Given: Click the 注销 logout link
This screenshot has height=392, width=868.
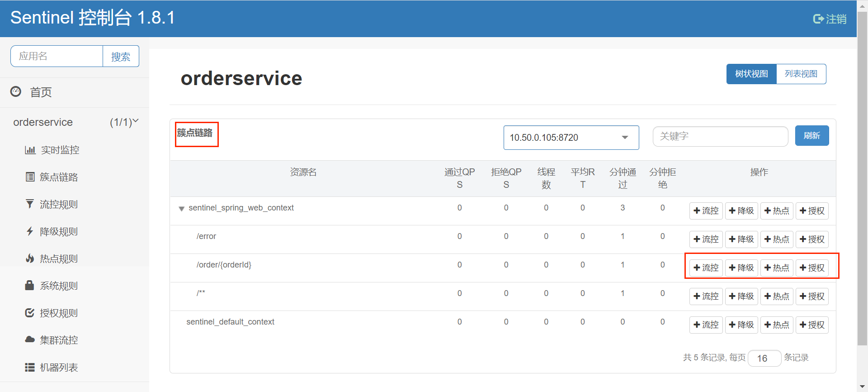Looking at the screenshot, I should coord(830,19).
